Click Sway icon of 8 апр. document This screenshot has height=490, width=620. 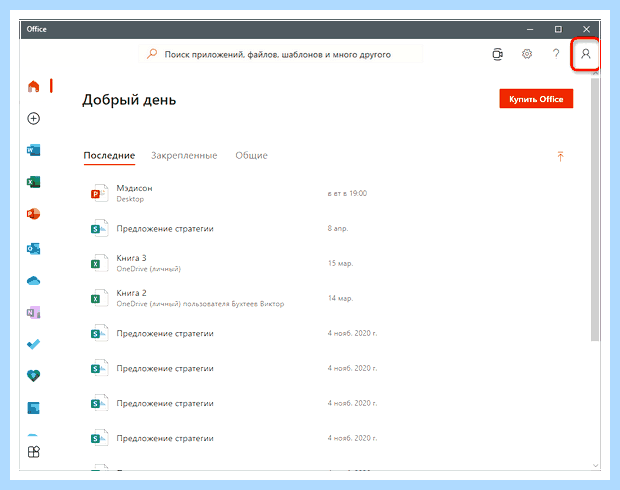point(99,228)
